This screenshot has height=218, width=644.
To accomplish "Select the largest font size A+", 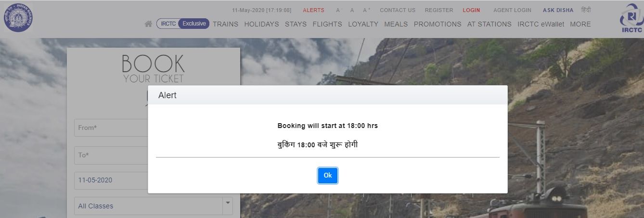I will click(366, 10).
